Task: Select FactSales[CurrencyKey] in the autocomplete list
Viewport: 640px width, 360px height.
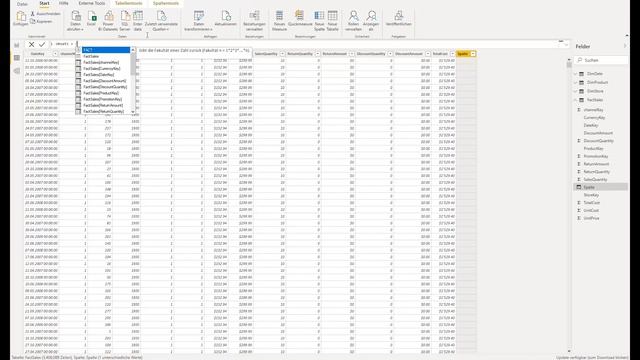Action: 103,69
